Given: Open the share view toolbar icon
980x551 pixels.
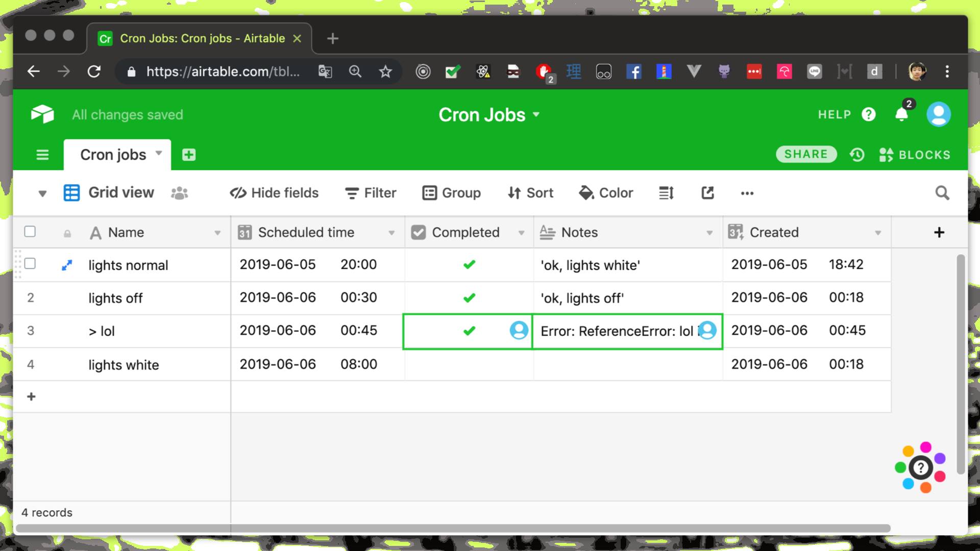Looking at the screenshot, I should 707,193.
